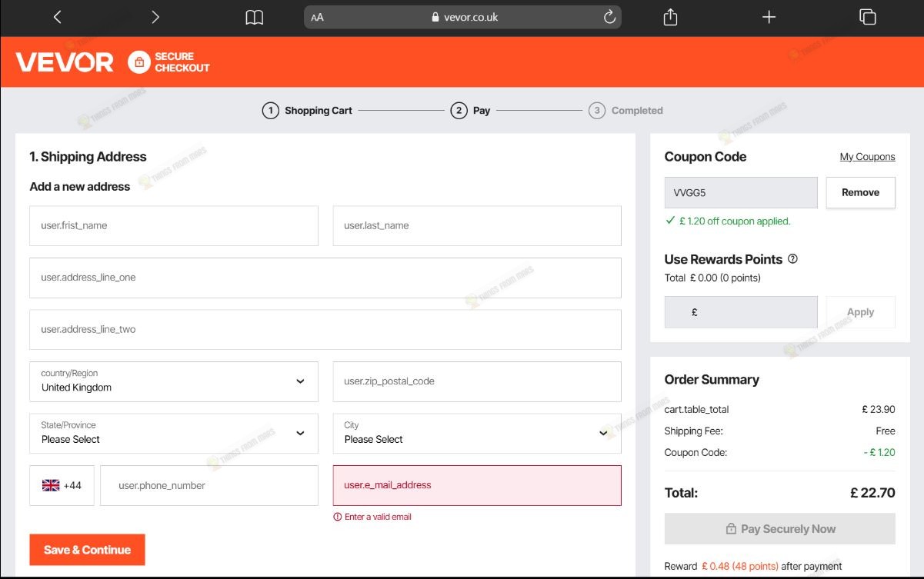Click the secure checkout lock icon
This screenshot has height=579, width=924.
(x=138, y=62)
